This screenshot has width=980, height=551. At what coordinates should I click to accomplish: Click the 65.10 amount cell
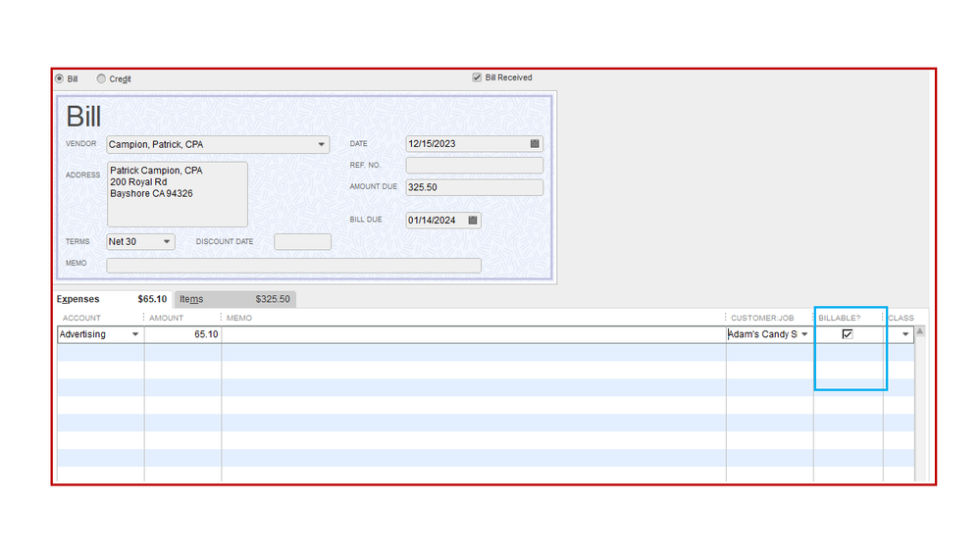pos(182,334)
